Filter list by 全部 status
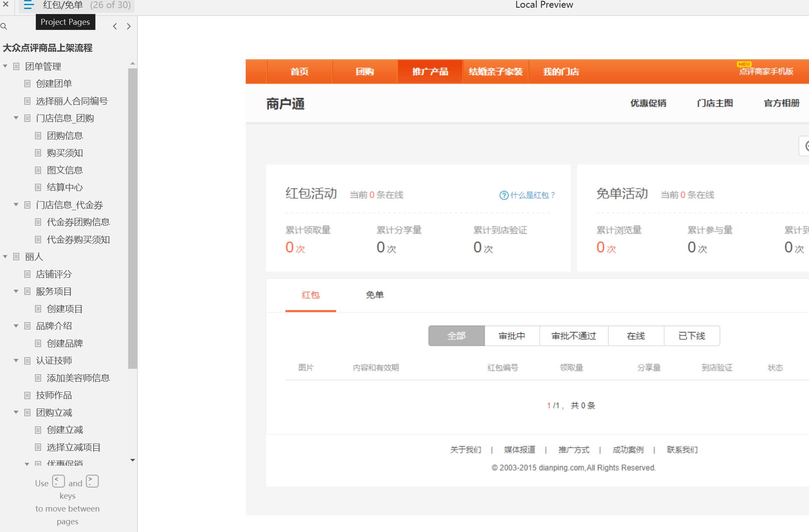The height and width of the screenshot is (532, 809). pos(456,336)
